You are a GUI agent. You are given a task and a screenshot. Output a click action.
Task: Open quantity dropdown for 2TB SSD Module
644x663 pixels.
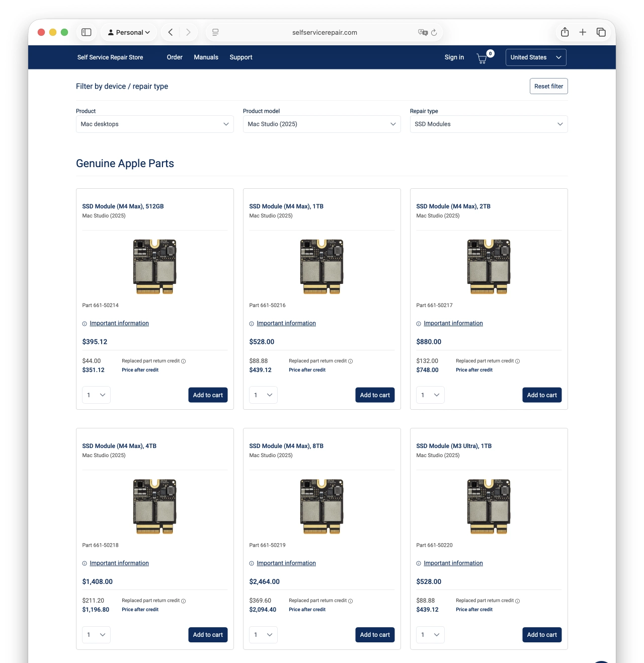click(431, 395)
